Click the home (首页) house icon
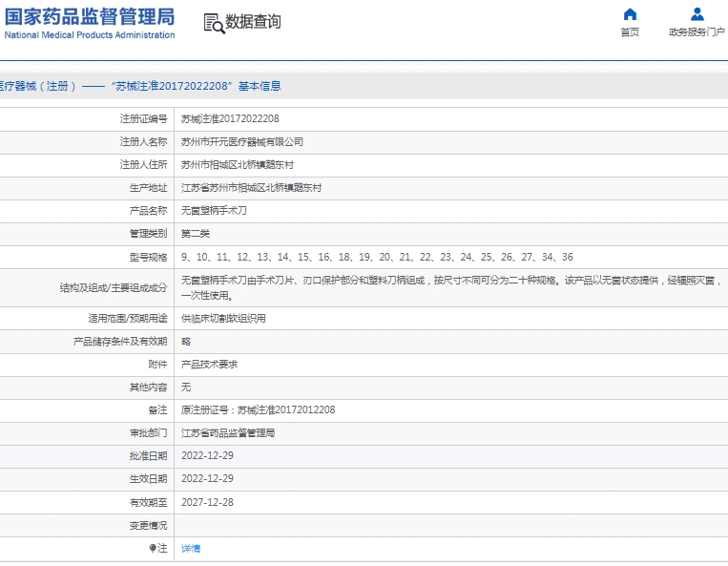This screenshot has width=728, height=566. [x=630, y=14]
